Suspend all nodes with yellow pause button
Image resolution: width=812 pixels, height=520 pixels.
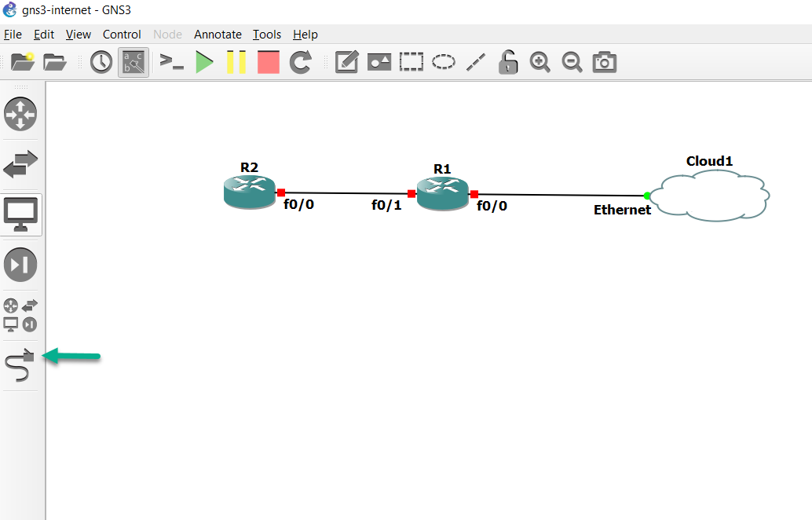point(236,62)
